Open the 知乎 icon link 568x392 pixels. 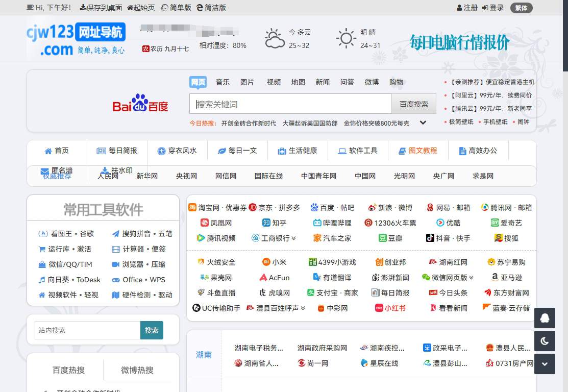266,223
